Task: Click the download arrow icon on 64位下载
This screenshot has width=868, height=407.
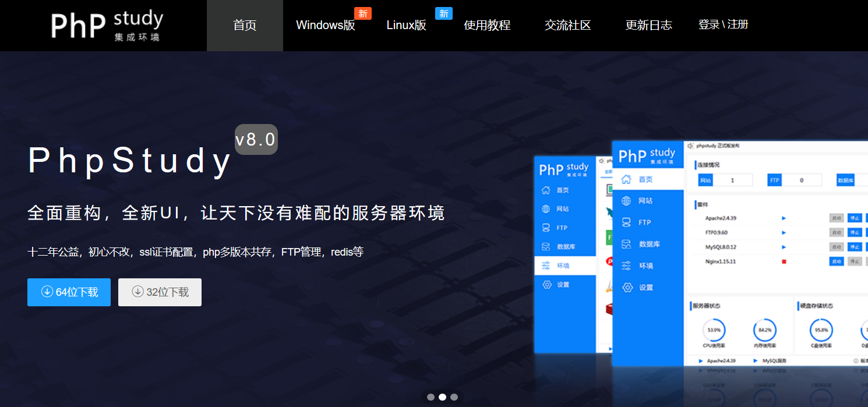Action: 48,292
